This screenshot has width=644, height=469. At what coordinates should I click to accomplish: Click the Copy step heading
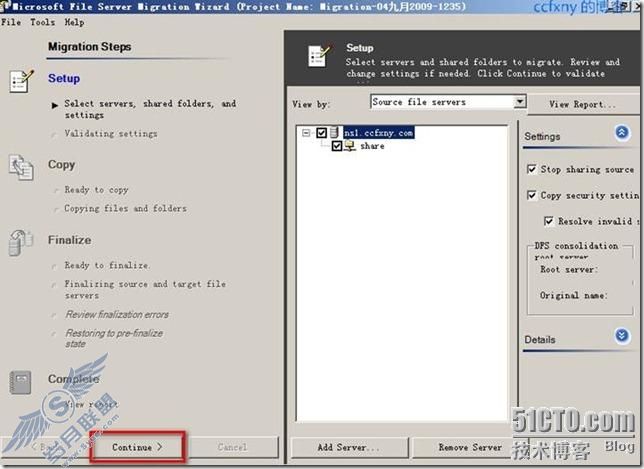click(62, 164)
